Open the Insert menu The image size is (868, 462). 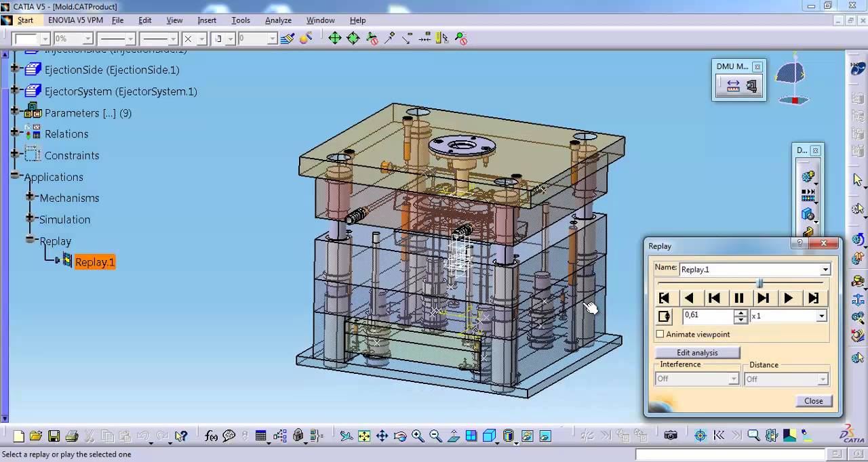207,20
